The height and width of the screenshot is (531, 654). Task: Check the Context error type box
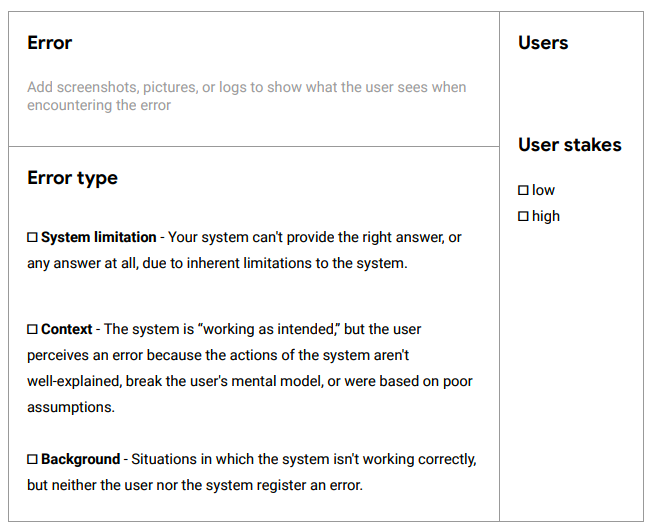[x=32, y=330]
